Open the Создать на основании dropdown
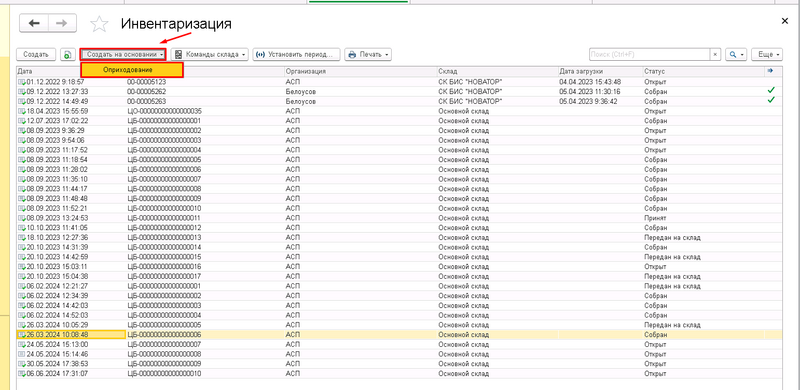The height and width of the screenshot is (390, 800). click(x=123, y=54)
